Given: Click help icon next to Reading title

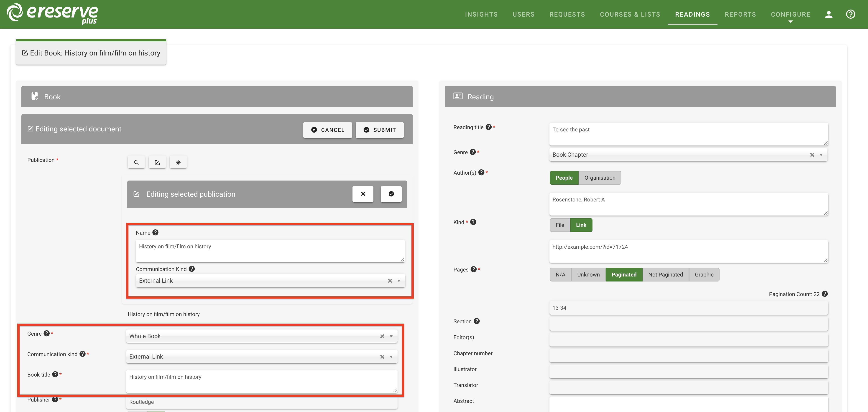Looking at the screenshot, I should [488, 127].
